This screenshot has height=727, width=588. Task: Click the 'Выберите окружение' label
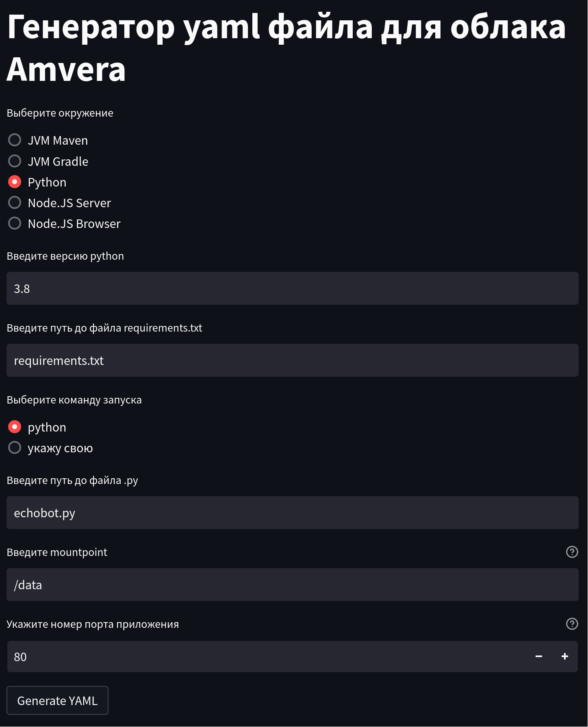coord(60,113)
